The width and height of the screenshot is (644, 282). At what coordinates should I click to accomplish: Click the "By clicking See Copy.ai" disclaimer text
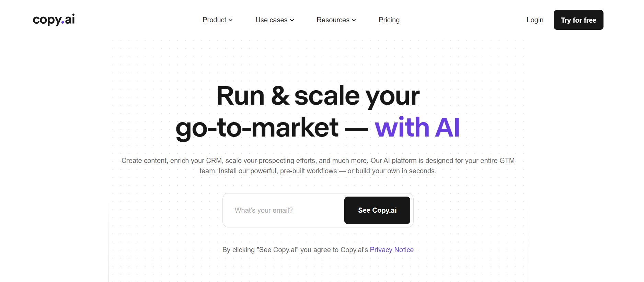[x=295, y=250]
